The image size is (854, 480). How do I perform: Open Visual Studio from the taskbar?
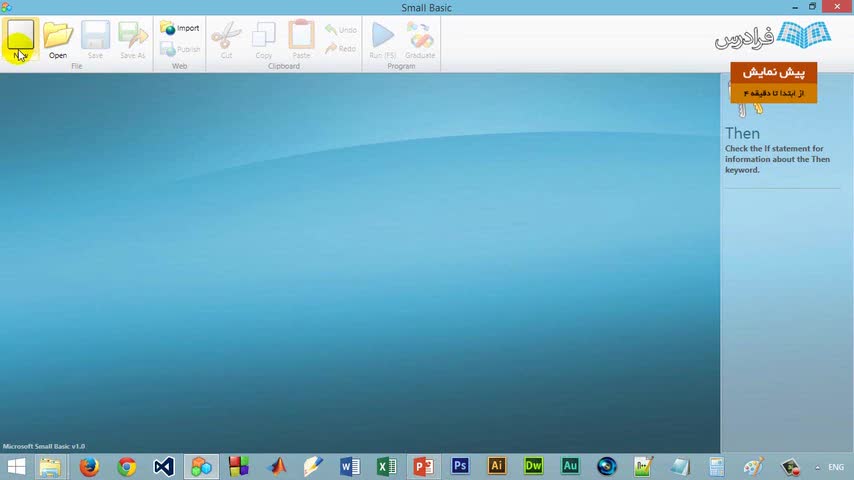click(x=164, y=467)
